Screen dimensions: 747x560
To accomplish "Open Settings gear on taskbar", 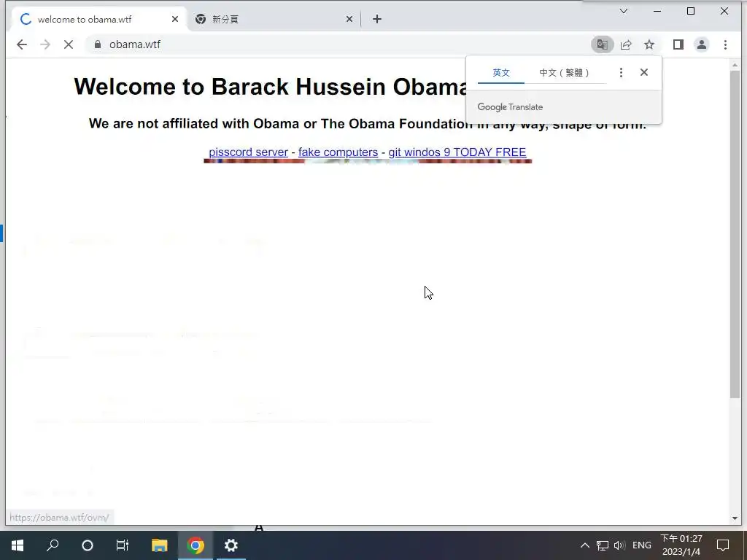I will (x=231, y=545).
